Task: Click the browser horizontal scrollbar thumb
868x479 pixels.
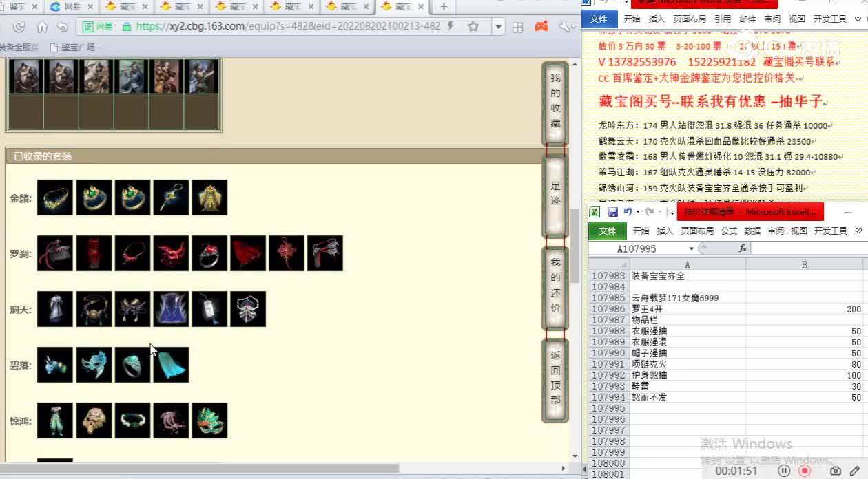Action: point(200,468)
